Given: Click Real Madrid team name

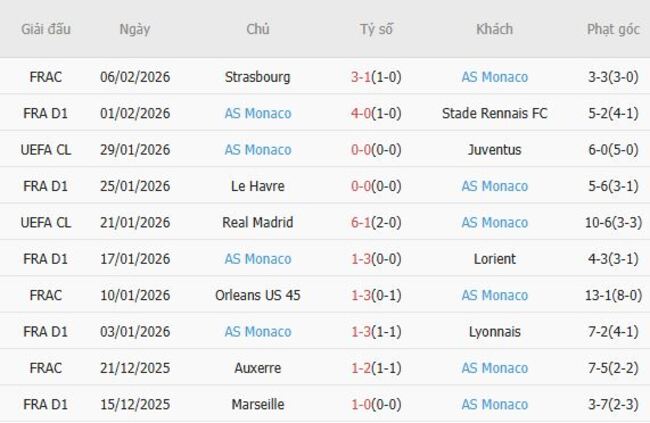Looking at the screenshot, I should [x=258, y=222].
